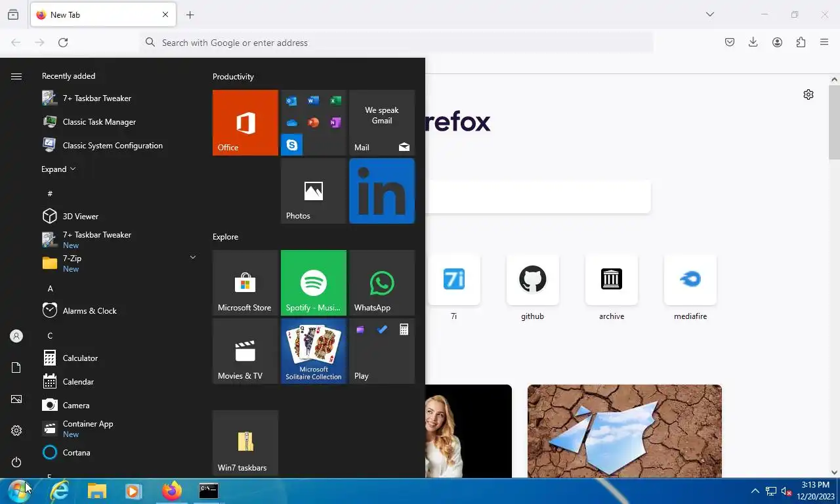Viewport: 840px width, 504px height.
Task: Open Command Prompt taskbar icon
Action: [x=209, y=491]
